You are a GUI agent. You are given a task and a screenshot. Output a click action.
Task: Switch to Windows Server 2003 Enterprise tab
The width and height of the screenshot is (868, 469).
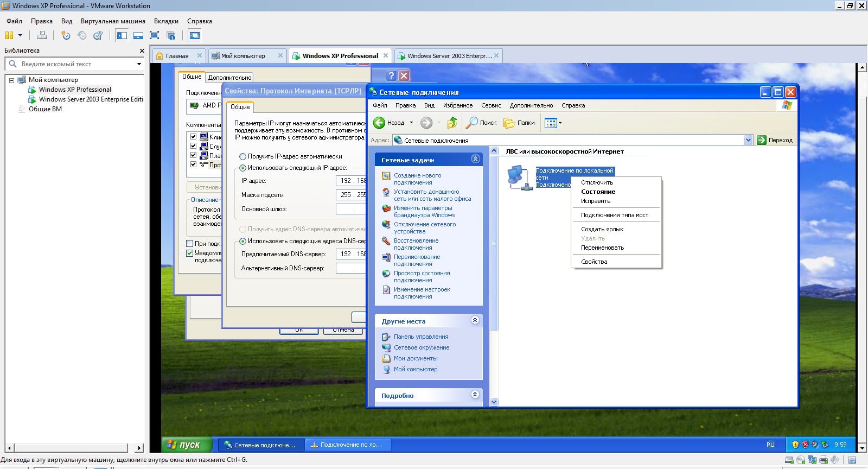(x=449, y=56)
